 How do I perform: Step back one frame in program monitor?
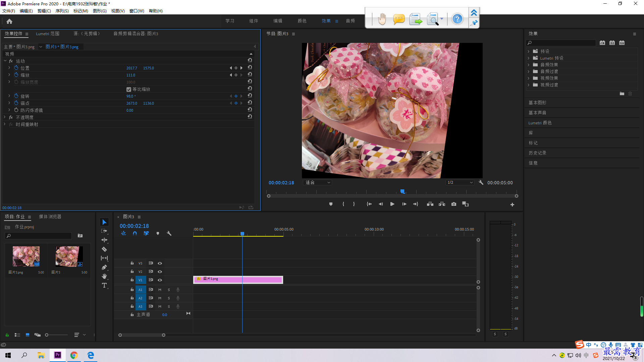coord(381,204)
